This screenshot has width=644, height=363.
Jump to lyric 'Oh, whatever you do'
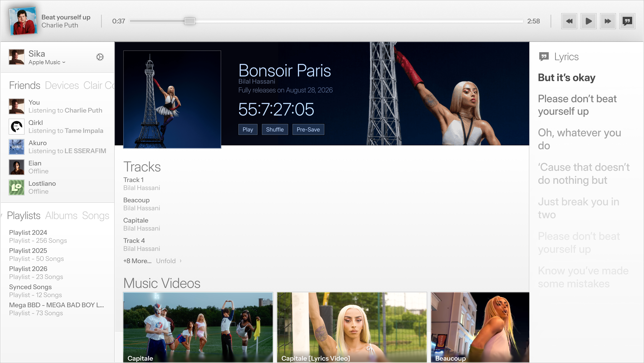point(579,139)
